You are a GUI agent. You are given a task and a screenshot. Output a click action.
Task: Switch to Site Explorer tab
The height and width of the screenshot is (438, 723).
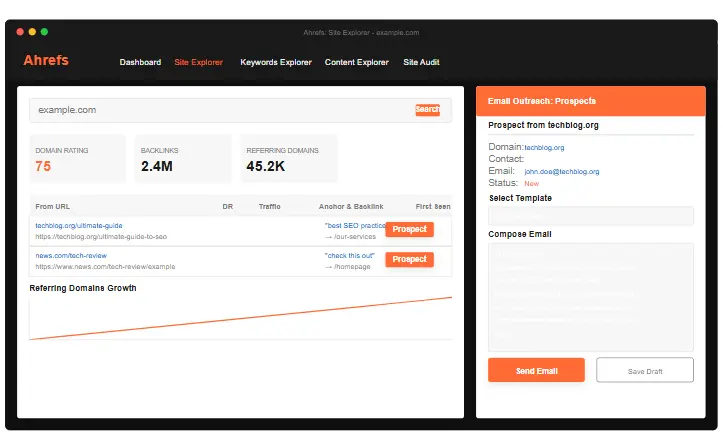point(198,62)
